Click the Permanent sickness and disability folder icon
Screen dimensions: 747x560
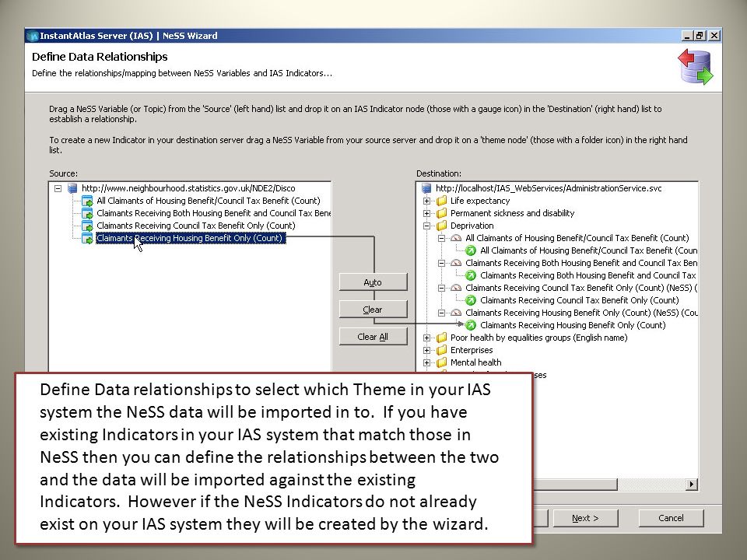click(x=442, y=213)
